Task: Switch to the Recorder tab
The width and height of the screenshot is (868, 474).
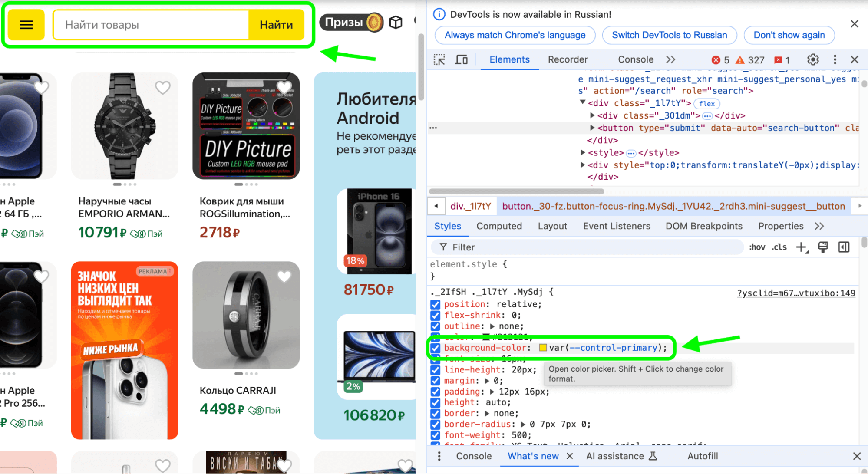Action: point(568,59)
